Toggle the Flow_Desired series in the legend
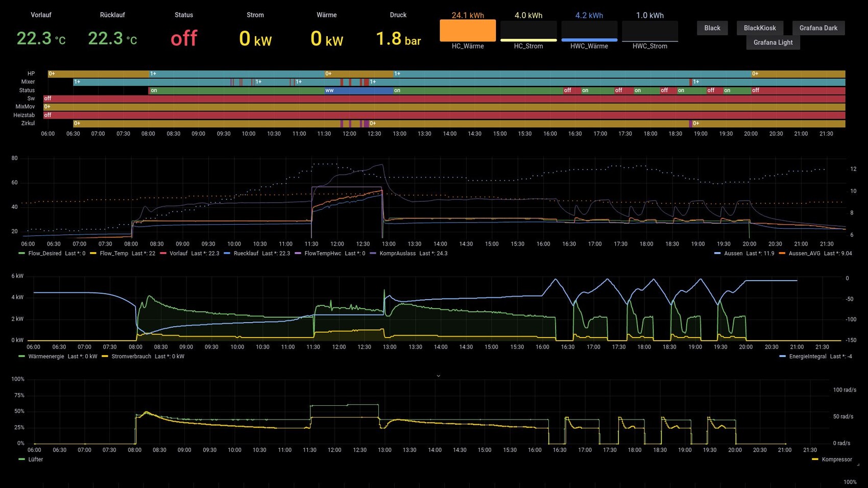The height and width of the screenshot is (488, 868). pos(44,253)
